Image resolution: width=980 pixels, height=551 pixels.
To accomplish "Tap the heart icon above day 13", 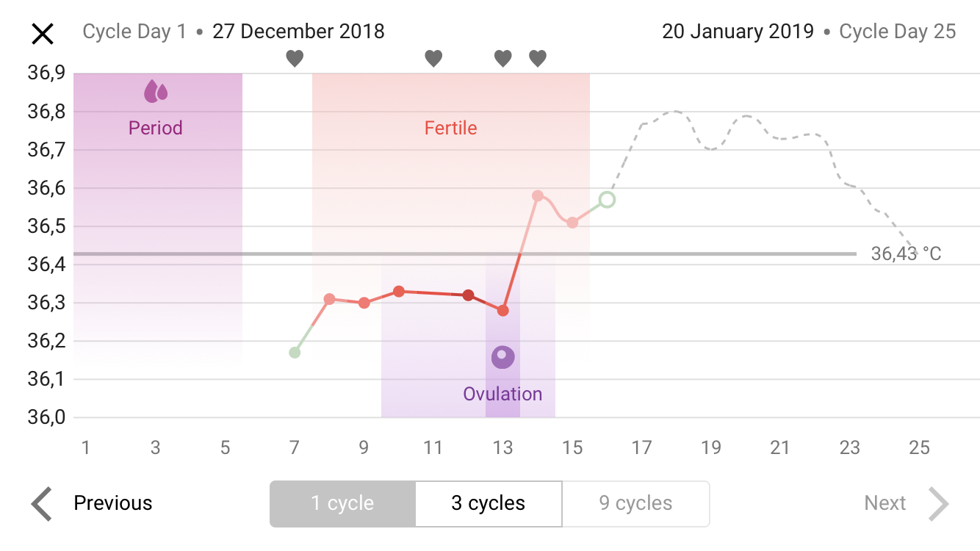I will point(502,58).
